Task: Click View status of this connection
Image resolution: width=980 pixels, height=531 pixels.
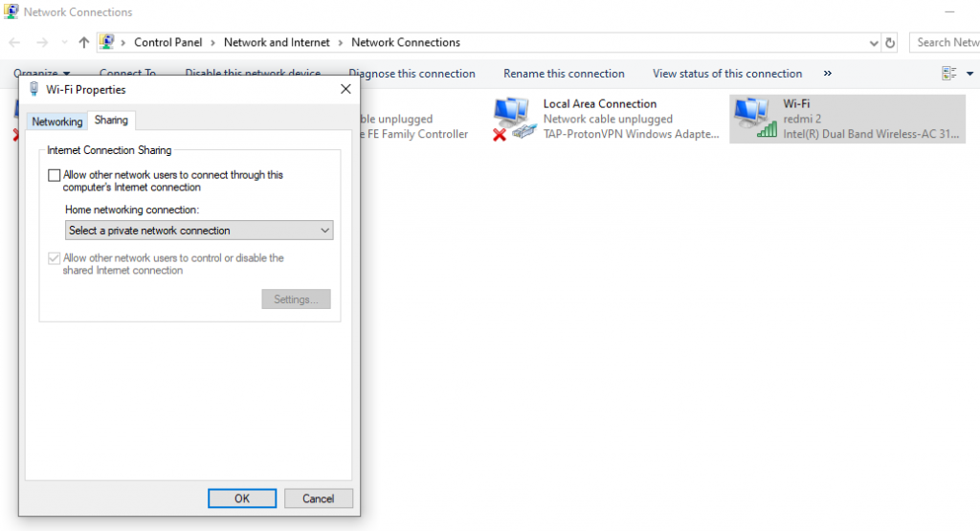Action: pos(727,74)
